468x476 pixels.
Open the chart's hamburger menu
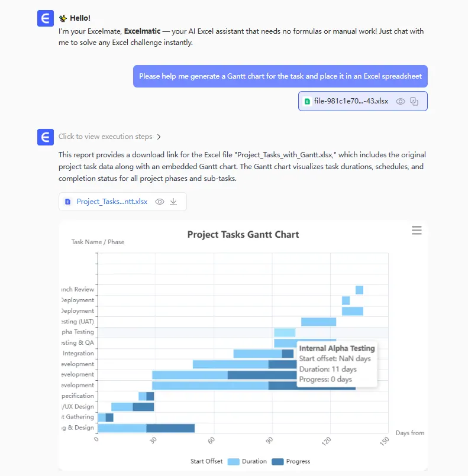pyautogui.click(x=417, y=231)
